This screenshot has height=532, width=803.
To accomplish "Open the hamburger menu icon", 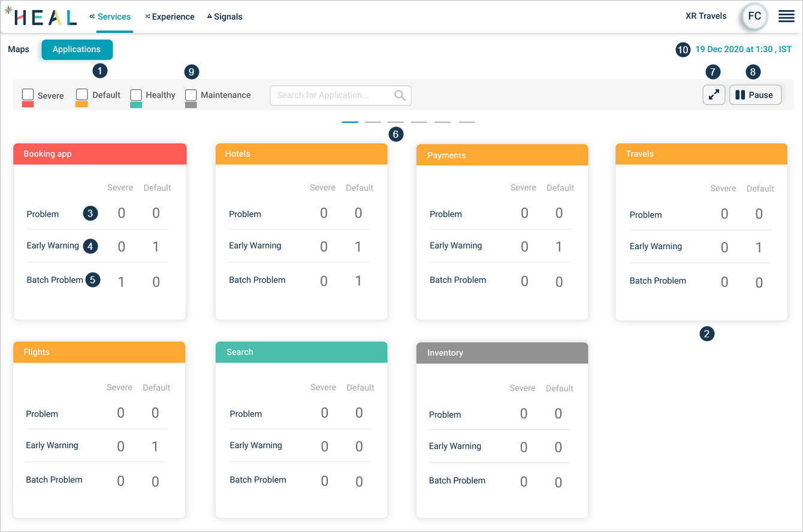I will (786, 17).
